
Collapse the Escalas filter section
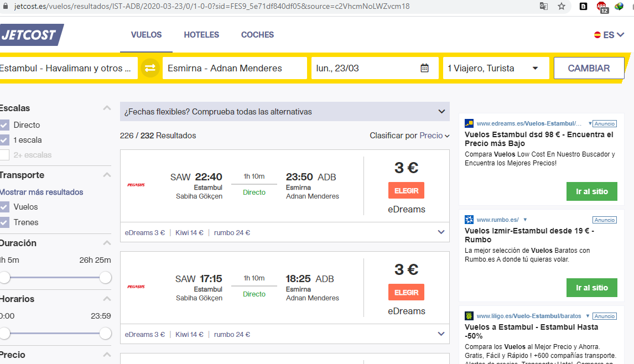click(107, 108)
